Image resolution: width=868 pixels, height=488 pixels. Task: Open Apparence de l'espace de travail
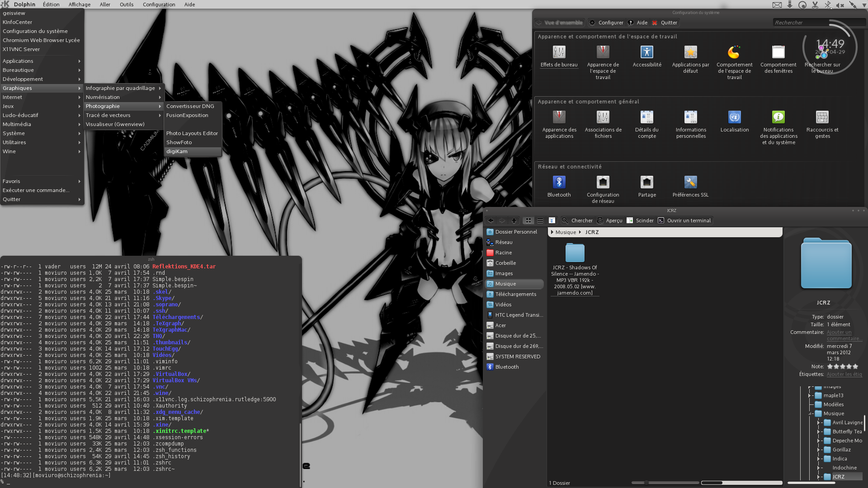[603, 62]
